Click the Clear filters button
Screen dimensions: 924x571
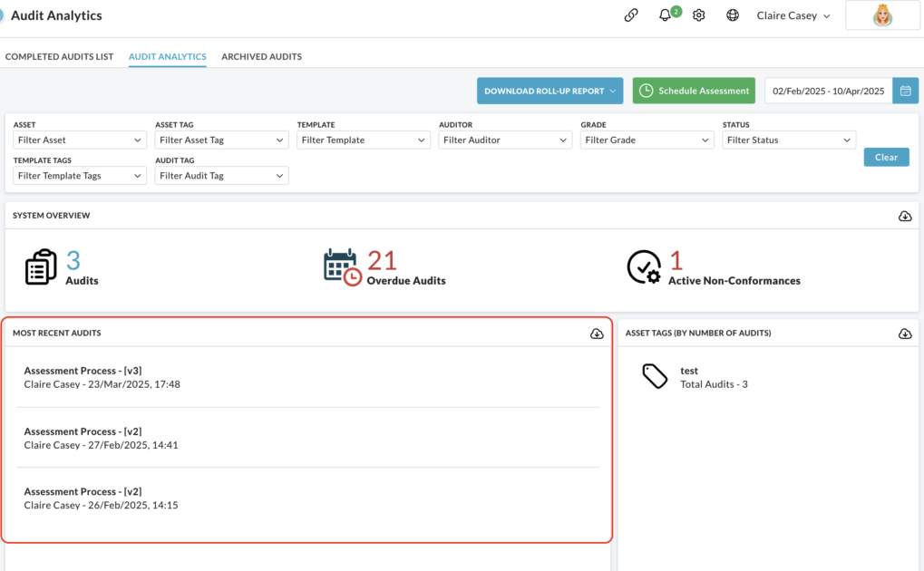[x=886, y=158]
